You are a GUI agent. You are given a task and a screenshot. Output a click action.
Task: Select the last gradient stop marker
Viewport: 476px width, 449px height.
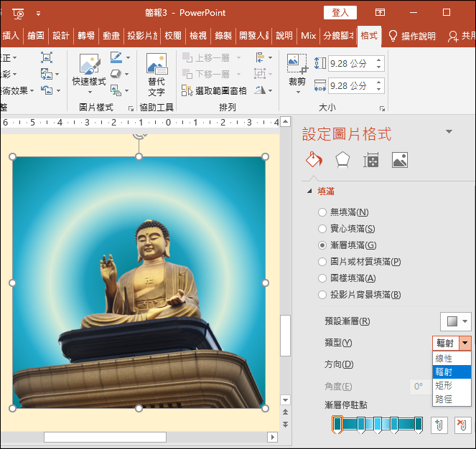[x=419, y=424]
